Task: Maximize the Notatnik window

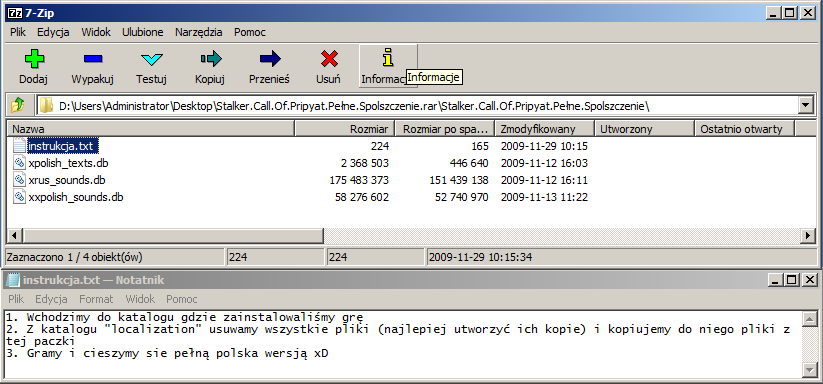Action: coord(792,280)
